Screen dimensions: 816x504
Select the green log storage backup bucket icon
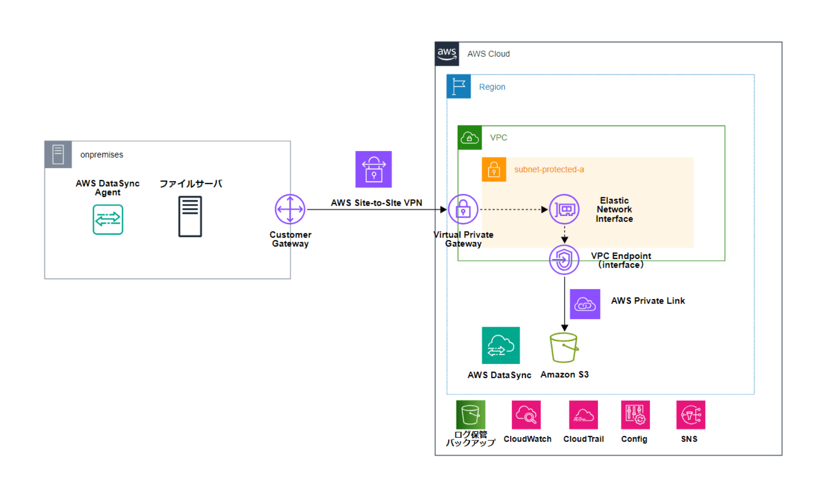pos(470,415)
